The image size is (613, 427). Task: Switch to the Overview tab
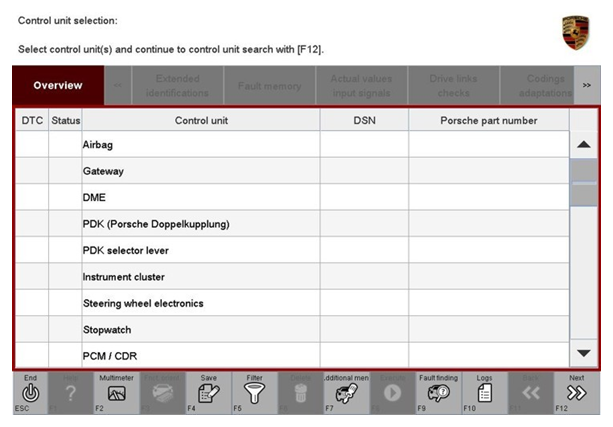(x=57, y=85)
